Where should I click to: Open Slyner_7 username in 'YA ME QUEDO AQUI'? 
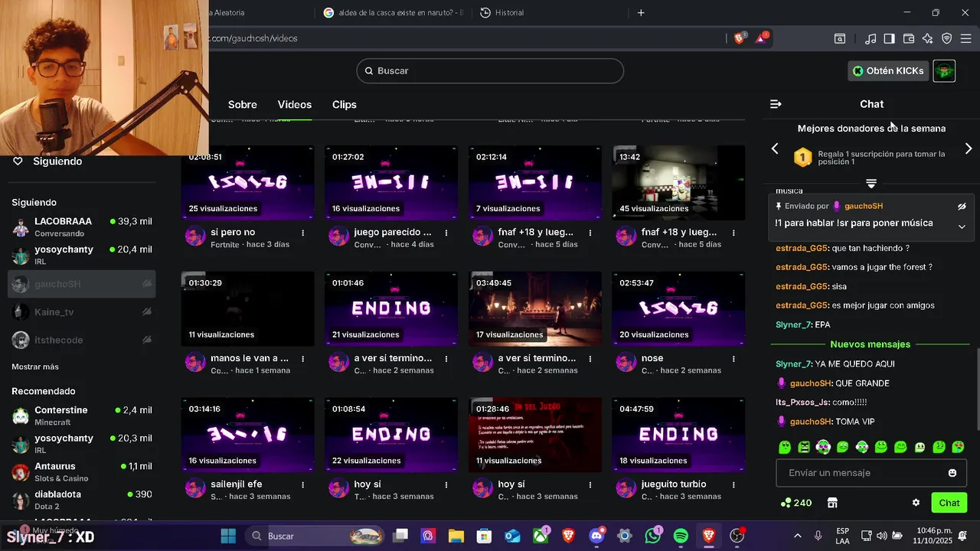click(793, 364)
